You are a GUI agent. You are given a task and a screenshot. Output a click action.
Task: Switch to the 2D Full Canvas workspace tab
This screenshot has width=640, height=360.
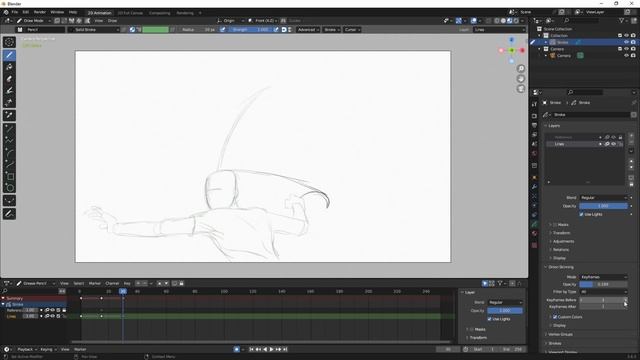(130, 13)
